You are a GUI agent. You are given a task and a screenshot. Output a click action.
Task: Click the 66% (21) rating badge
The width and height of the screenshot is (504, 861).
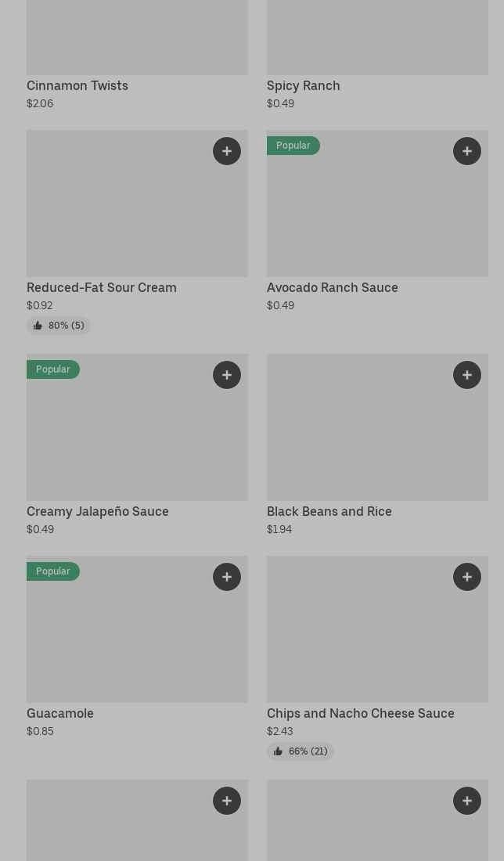pos(301,751)
